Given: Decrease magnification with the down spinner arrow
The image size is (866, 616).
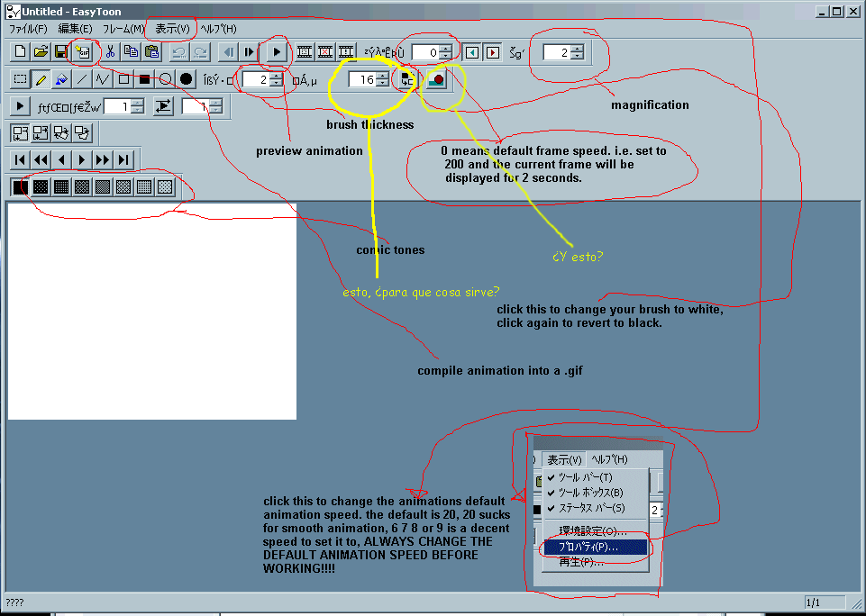Looking at the screenshot, I should (x=577, y=57).
